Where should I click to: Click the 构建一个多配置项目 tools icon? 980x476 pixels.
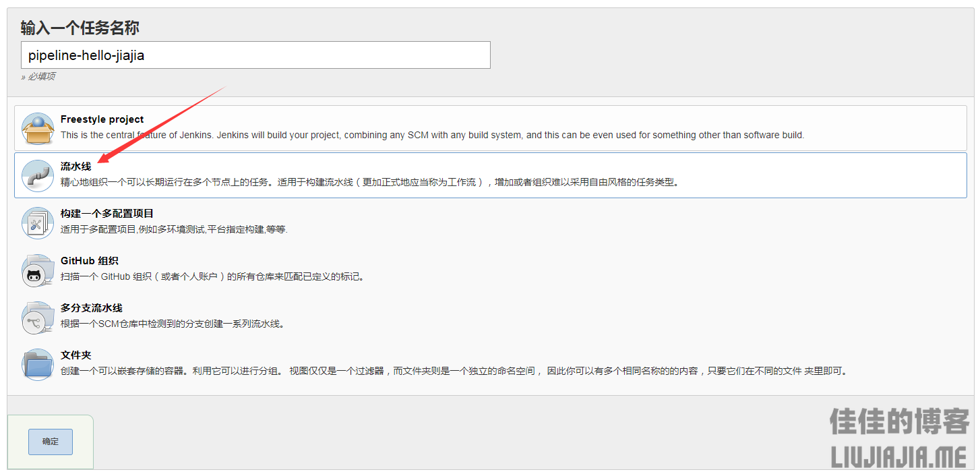tap(37, 222)
